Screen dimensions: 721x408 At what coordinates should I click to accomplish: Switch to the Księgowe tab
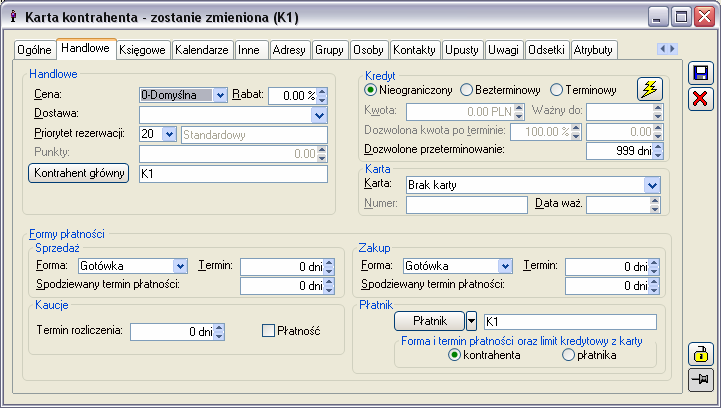click(143, 50)
